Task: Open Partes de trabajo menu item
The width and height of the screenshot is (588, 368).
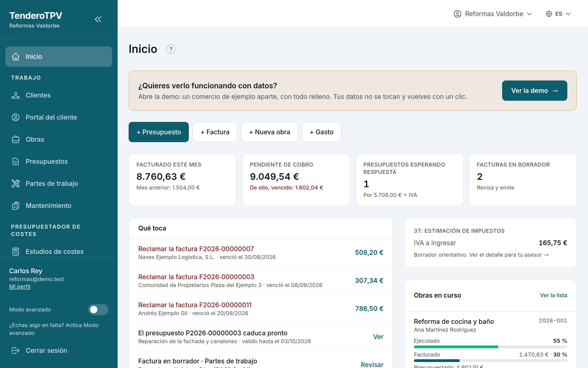Action: [x=59, y=184]
